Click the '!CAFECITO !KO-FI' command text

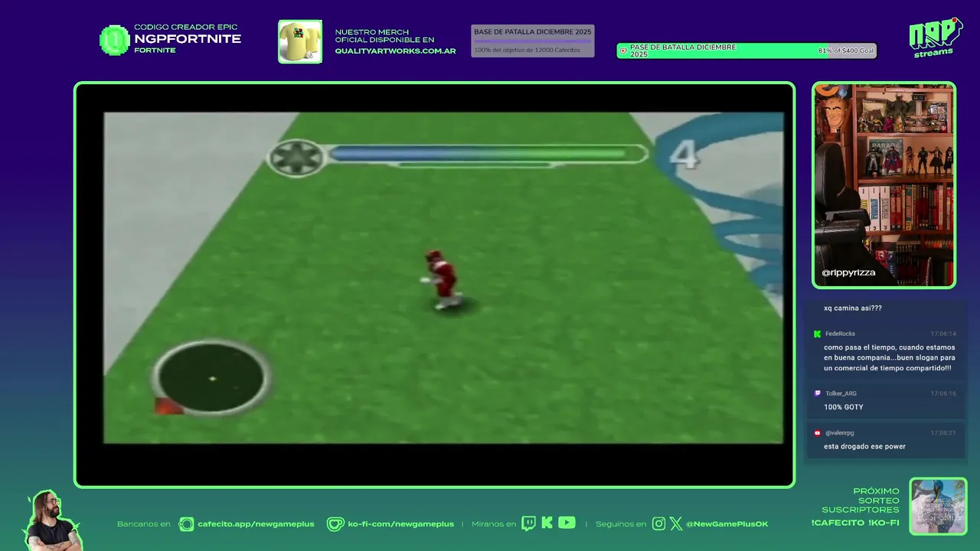coord(855,523)
